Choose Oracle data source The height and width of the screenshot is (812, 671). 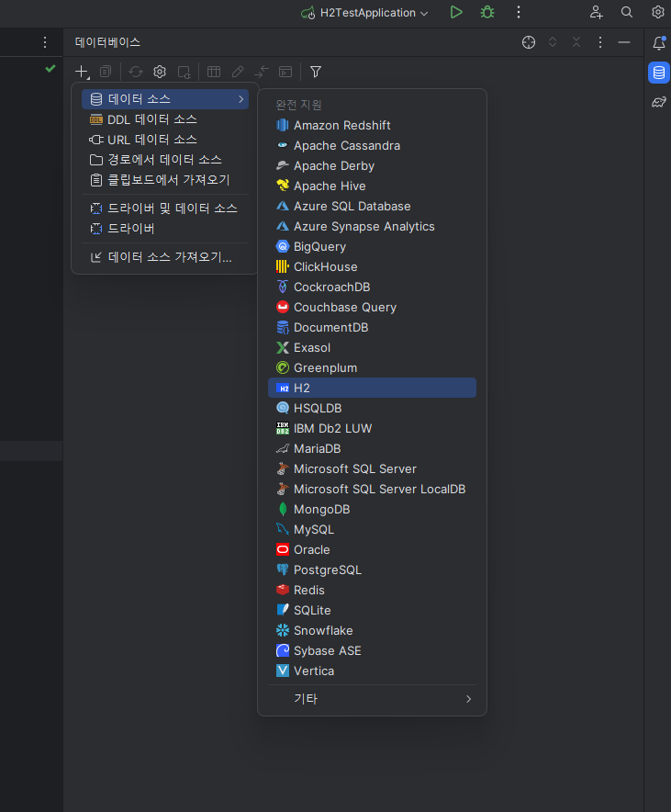click(372, 549)
